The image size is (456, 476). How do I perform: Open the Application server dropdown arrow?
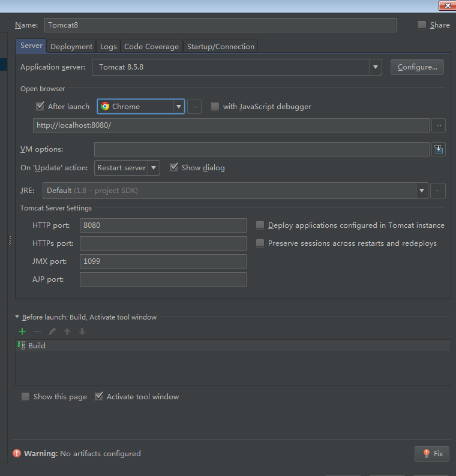376,67
